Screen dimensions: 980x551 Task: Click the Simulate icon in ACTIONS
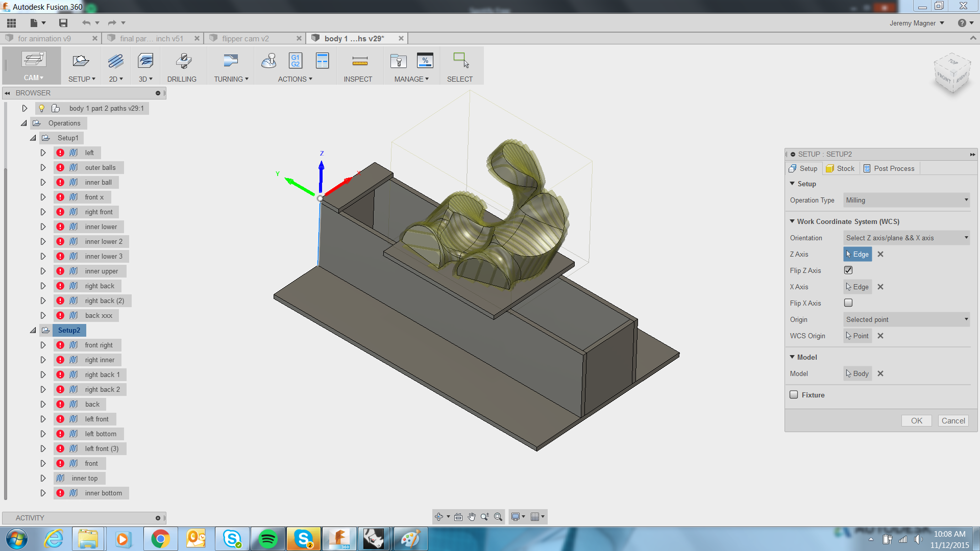click(269, 61)
